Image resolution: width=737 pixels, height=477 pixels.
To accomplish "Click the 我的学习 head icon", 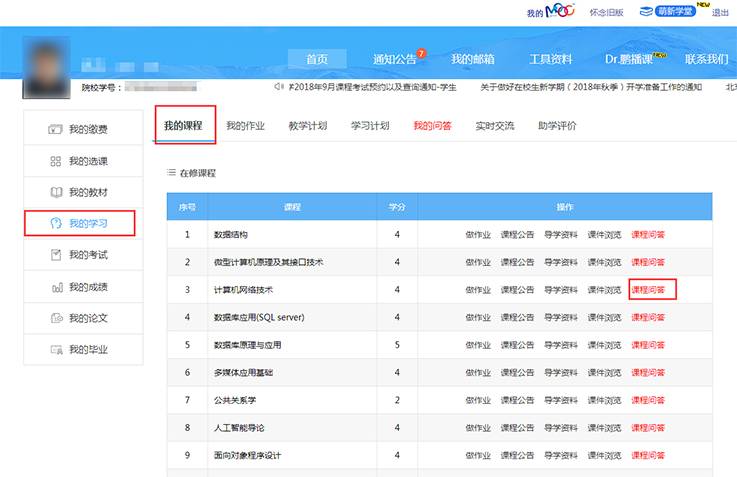I will (56, 223).
